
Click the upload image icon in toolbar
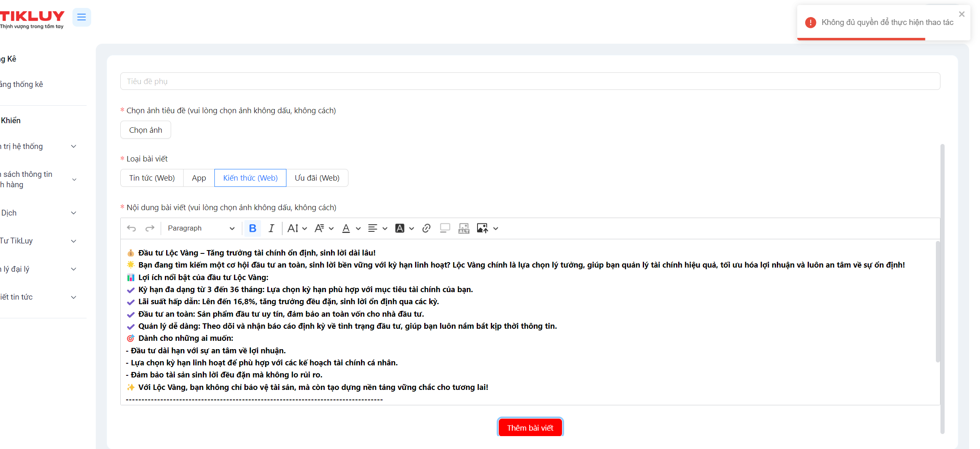point(482,228)
